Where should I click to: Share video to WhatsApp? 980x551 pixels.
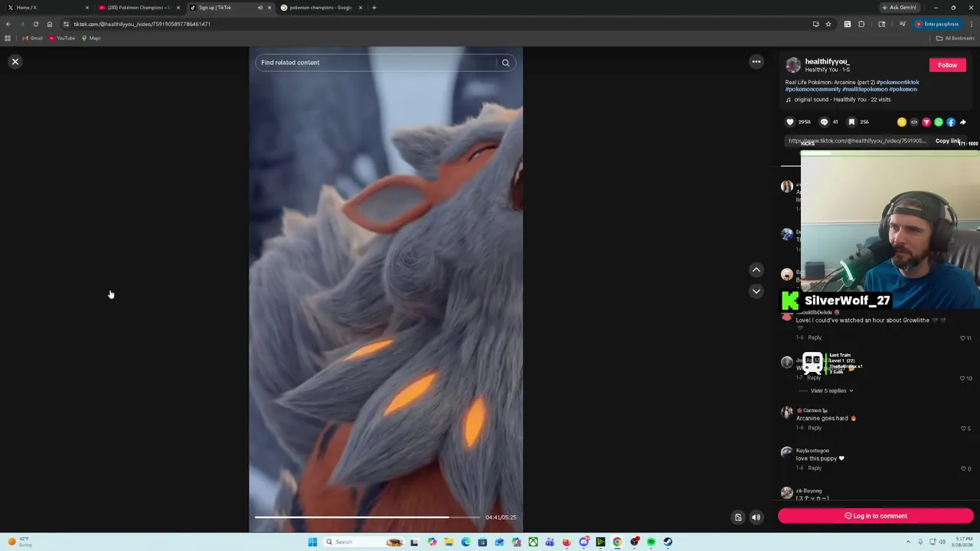[939, 122]
